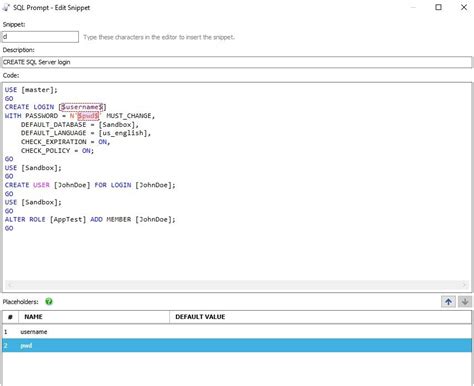Click the code editor horizontal scrollbar
The height and width of the screenshot is (386, 474).
[237, 285]
